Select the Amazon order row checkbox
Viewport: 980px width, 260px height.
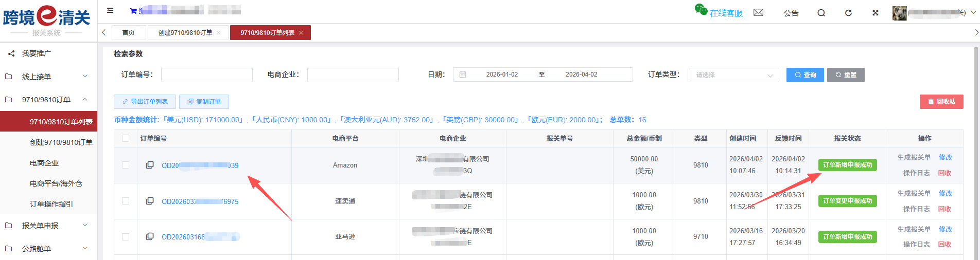pos(126,165)
